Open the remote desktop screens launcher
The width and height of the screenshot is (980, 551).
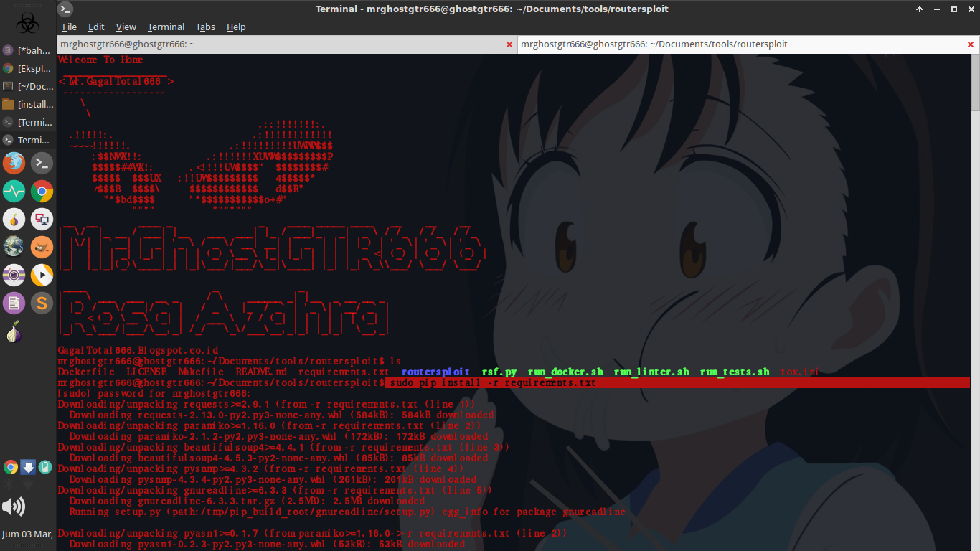point(42,220)
